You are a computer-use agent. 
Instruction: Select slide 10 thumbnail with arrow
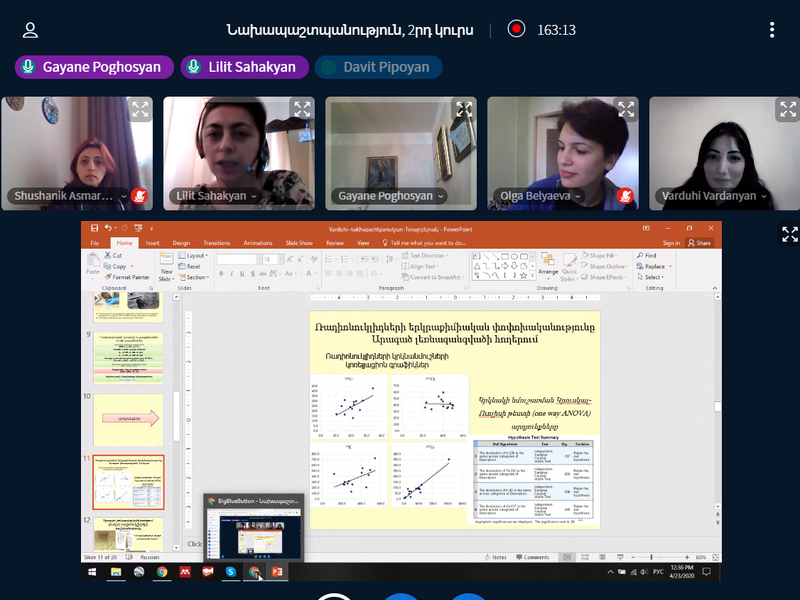coord(129,420)
